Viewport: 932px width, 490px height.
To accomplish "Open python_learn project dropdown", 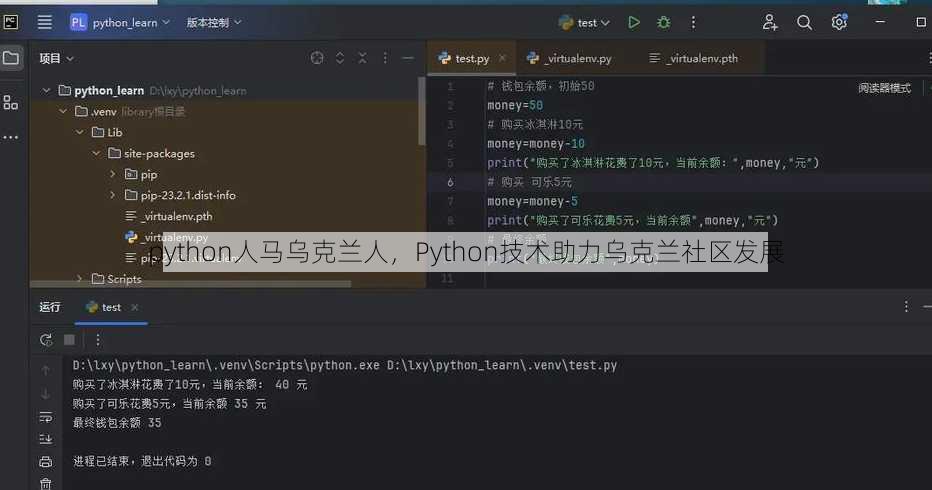I will point(120,23).
